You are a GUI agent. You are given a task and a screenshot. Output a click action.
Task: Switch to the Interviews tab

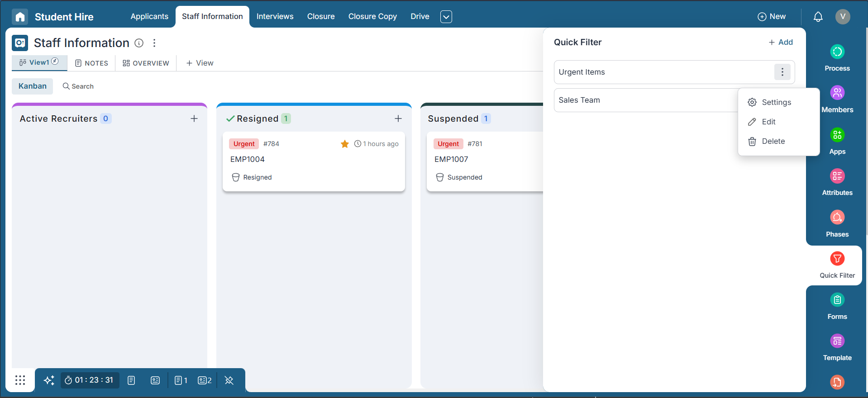coord(275,16)
